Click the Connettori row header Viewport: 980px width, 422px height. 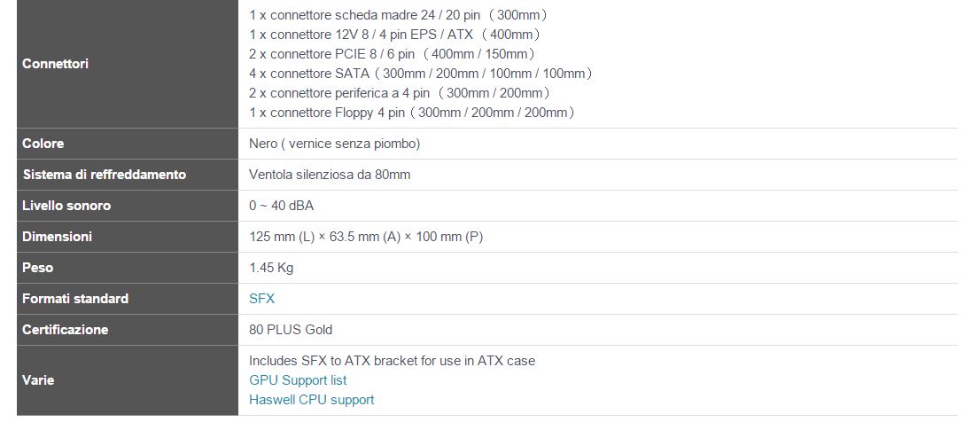click(x=55, y=64)
